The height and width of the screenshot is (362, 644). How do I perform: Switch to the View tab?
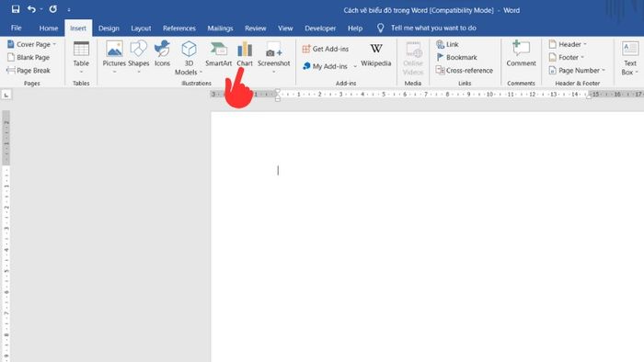tap(285, 28)
